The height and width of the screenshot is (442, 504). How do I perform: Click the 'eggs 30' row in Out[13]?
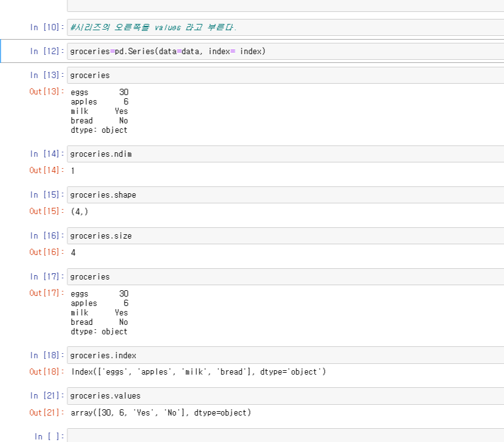click(99, 93)
